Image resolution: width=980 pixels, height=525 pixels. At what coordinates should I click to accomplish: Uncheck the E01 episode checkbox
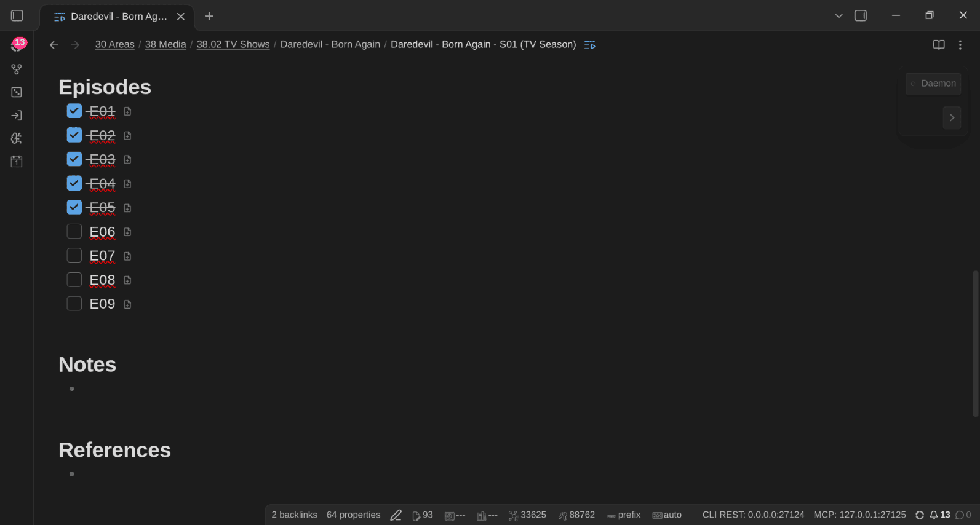pyautogui.click(x=74, y=111)
